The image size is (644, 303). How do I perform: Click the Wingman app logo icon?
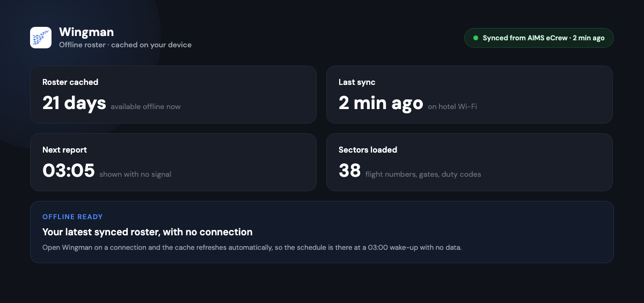[41, 38]
